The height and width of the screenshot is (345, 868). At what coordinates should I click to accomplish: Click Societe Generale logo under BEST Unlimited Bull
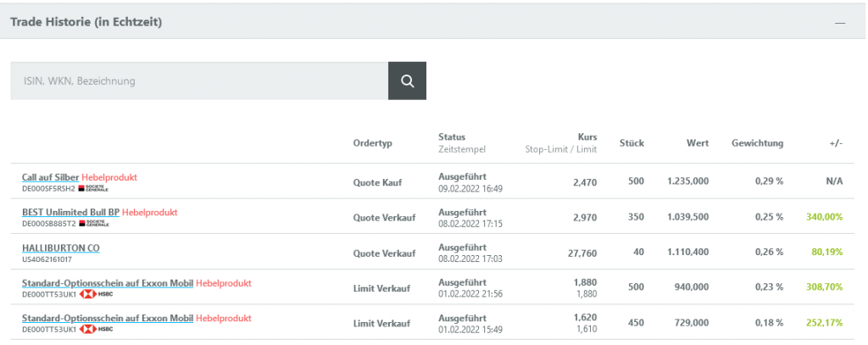pos(93,223)
